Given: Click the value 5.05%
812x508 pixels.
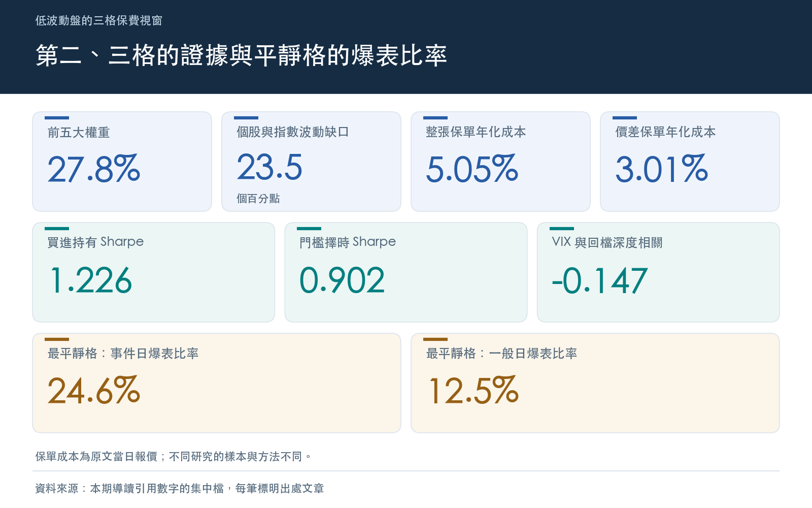Looking at the screenshot, I should point(472,169).
